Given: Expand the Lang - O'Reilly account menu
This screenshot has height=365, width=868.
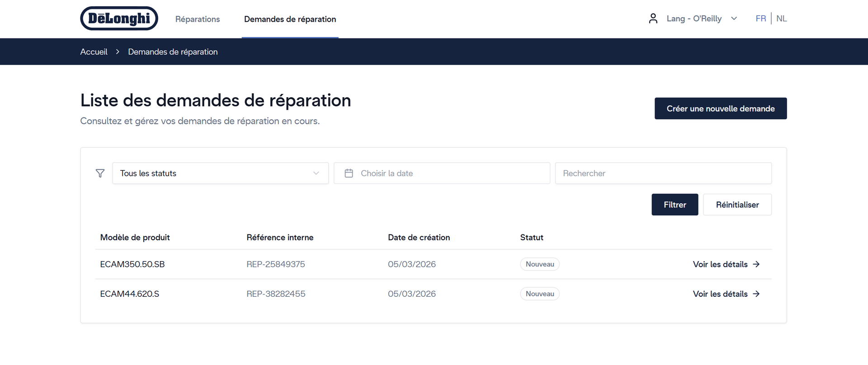Looking at the screenshot, I should (701, 19).
